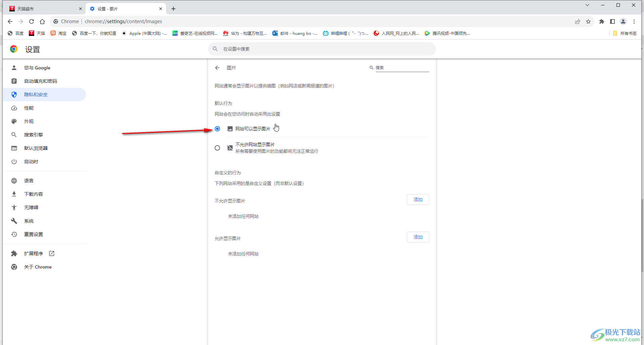The width and height of the screenshot is (644, 345).
Task: Close the 天猫超市 tab
Action: 80,9
